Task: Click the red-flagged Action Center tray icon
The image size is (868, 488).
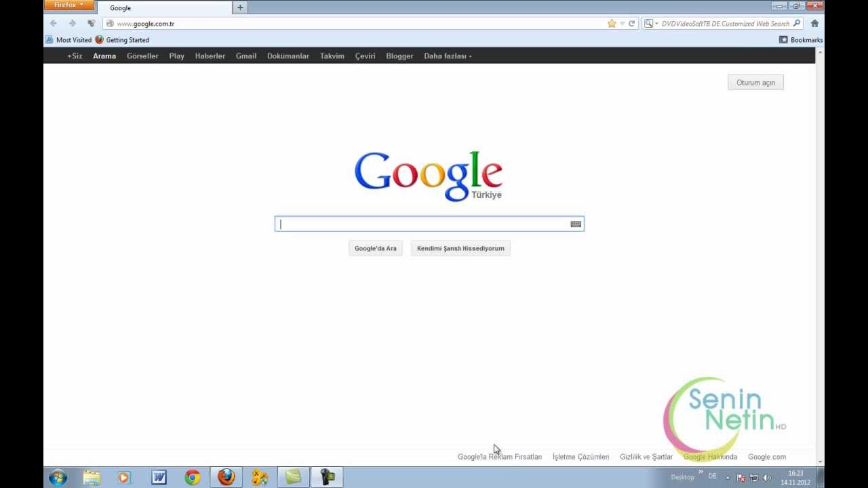Action: (x=741, y=477)
